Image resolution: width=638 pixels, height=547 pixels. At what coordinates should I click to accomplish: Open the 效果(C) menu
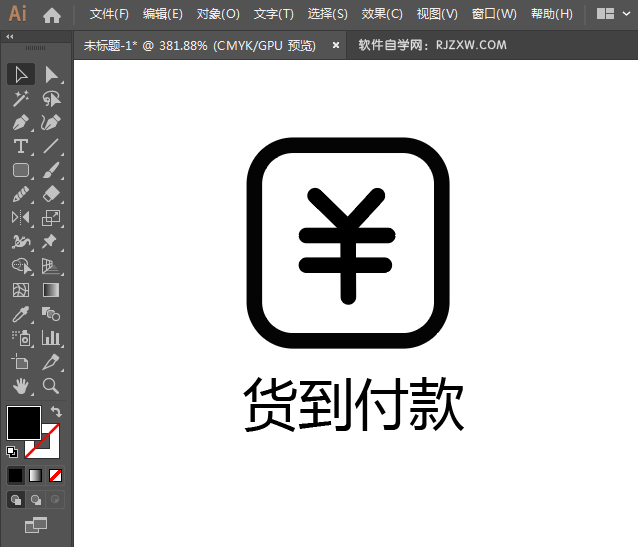pyautogui.click(x=382, y=14)
